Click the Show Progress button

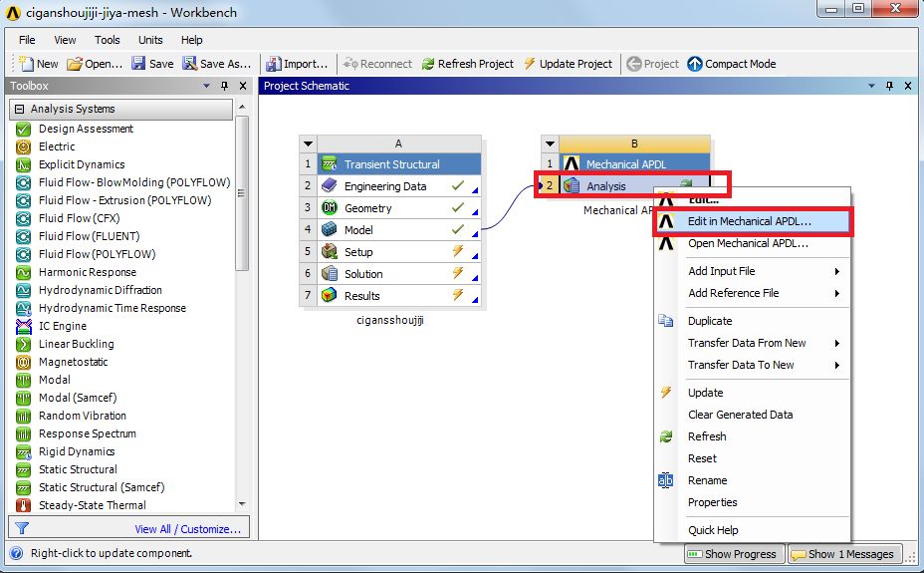point(734,554)
